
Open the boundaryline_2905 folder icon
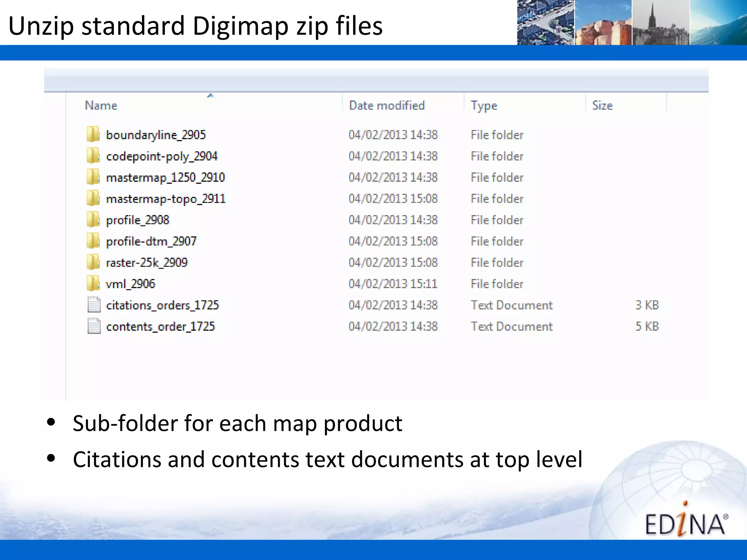coord(93,135)
